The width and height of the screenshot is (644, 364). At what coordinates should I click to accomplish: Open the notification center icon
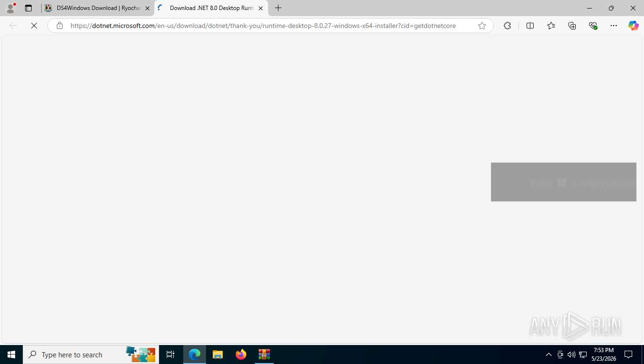pyautogui.click(x=629, y=355)
